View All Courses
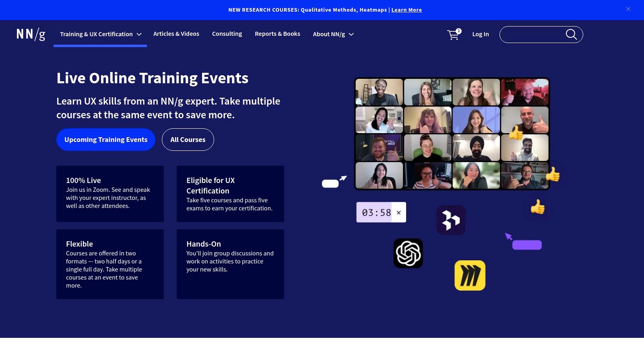The width and height of the screenshot is (644, 362). (x=188, y=140)
